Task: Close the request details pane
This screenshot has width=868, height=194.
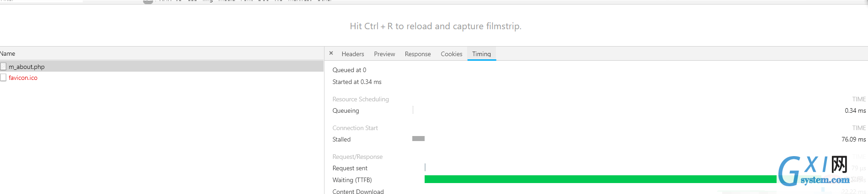Action: pos(331,53)
